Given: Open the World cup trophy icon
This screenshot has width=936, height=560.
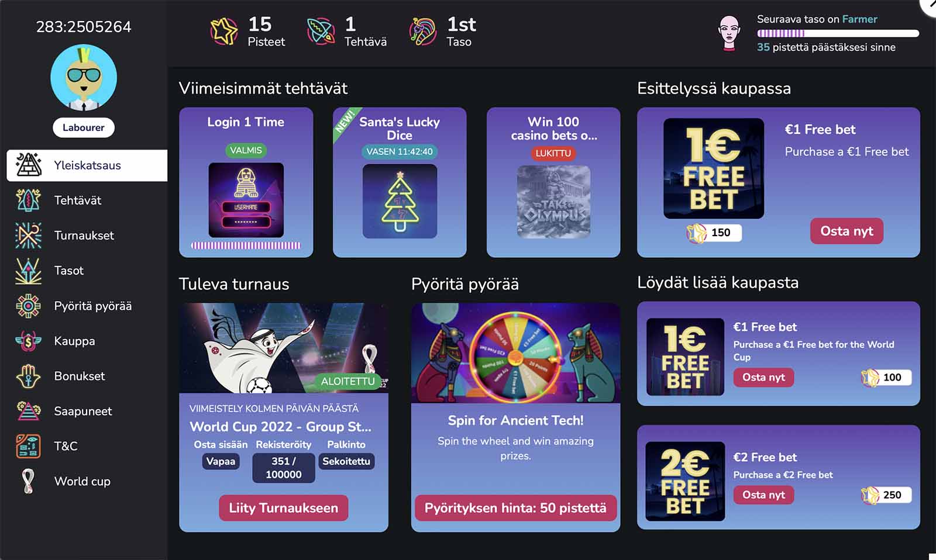Looking at the screenshot, I should [28, 481].
